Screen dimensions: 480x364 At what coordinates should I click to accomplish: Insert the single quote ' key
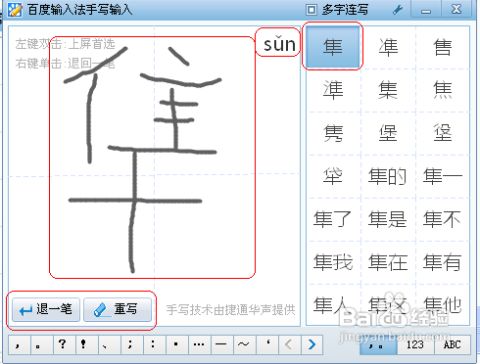click(x=267, y=344)
